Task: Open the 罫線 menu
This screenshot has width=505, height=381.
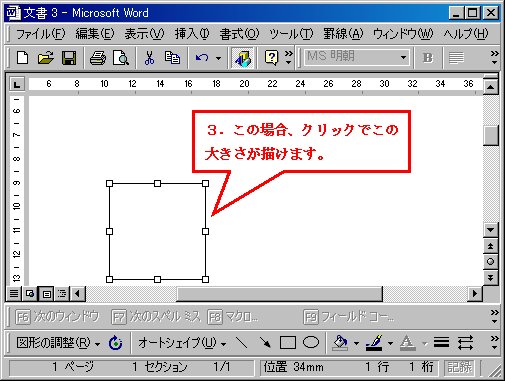Action: click(343, 34)
